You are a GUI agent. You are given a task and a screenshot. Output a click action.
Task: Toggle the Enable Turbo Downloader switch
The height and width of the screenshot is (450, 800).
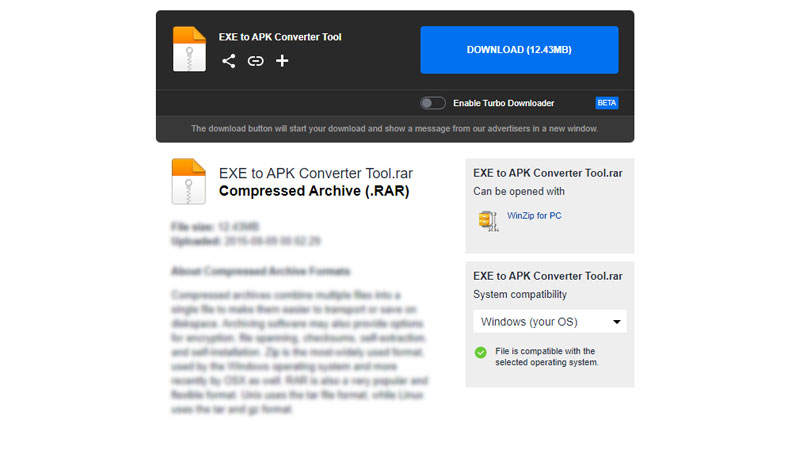click(433, 103)
